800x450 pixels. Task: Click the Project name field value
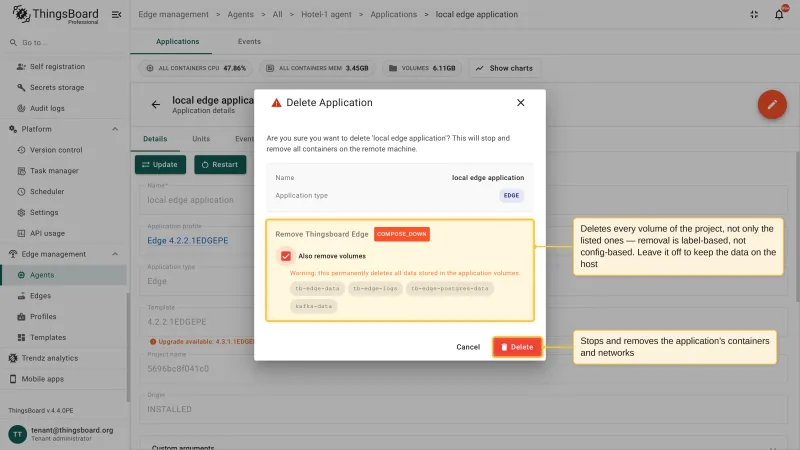tap(178, 368)
